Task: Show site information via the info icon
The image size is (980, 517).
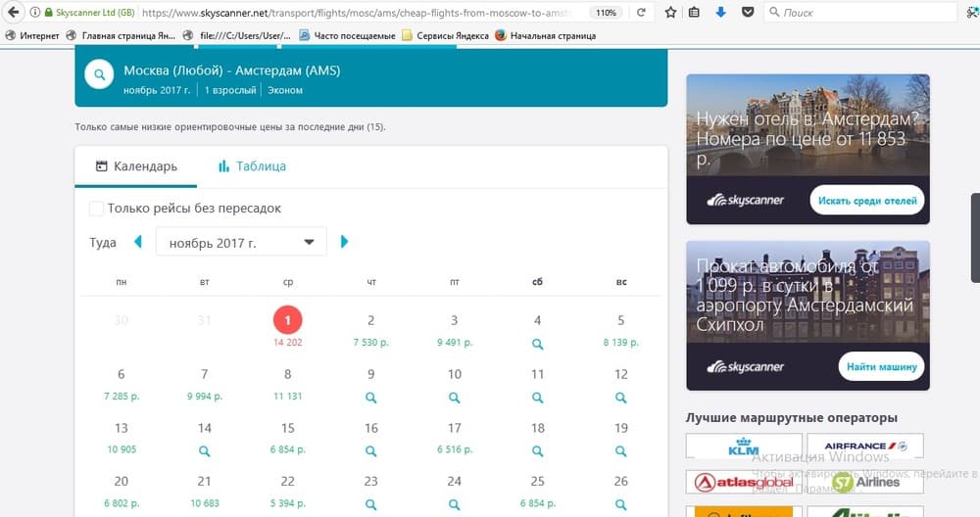Action: (35, 12)
